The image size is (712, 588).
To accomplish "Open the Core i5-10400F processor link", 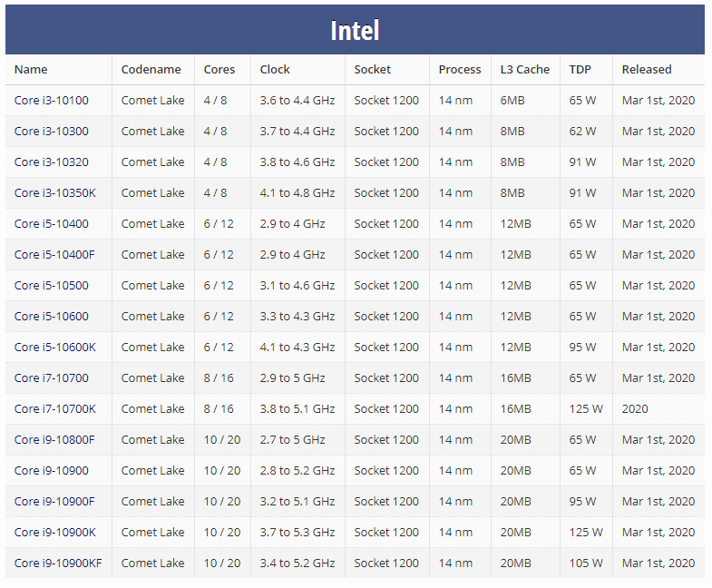I will (x=54, y=255).
